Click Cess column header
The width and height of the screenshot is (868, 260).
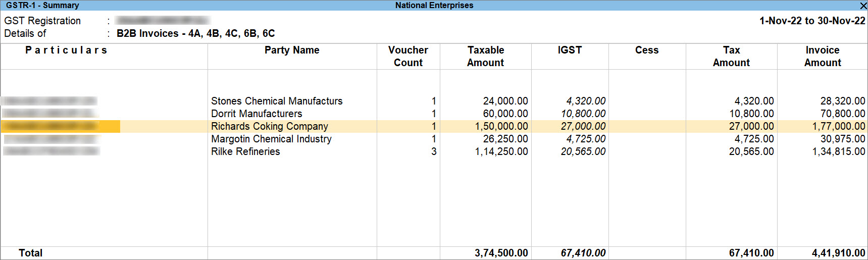point(647,50)
